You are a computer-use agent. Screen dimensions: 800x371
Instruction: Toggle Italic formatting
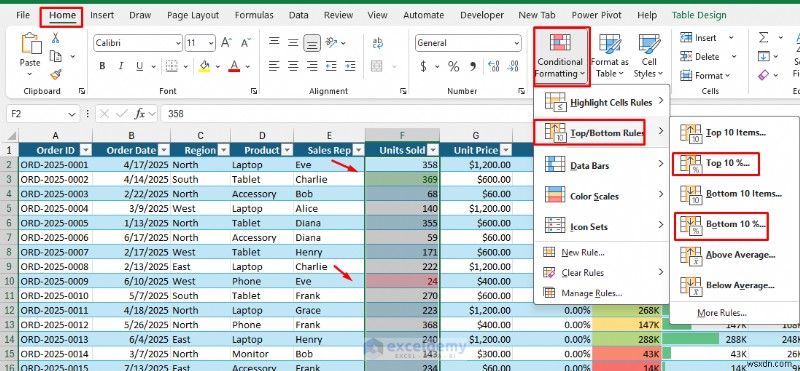[x=121, y=66]
